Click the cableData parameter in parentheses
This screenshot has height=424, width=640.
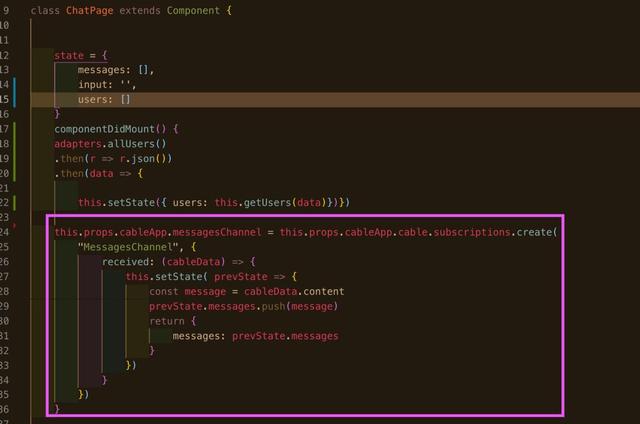193,262
